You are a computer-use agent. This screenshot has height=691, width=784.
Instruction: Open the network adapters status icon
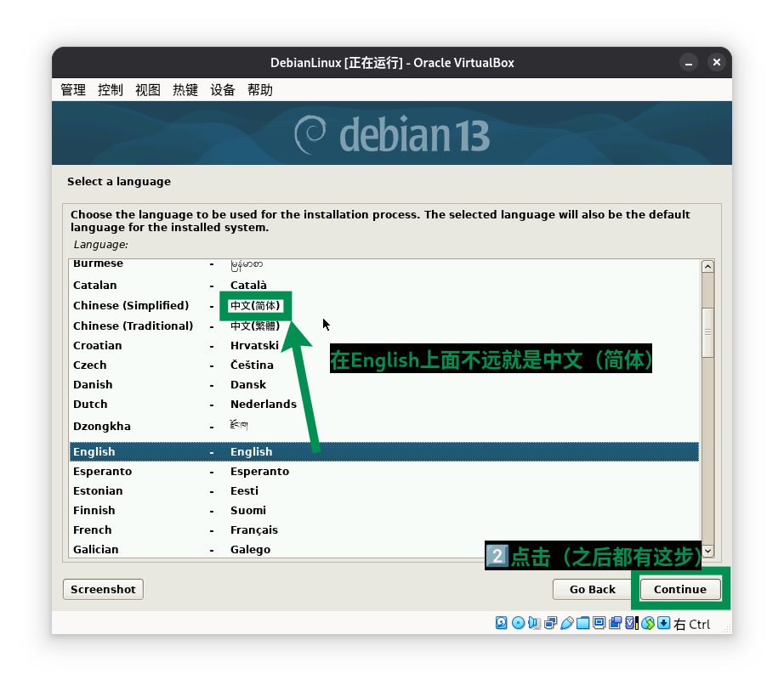click(550, 622)
